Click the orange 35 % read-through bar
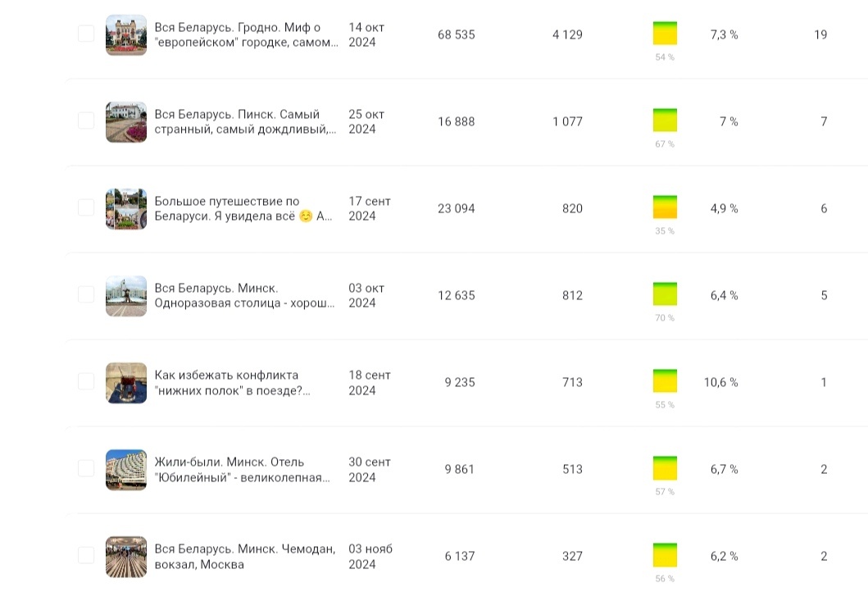This screenshot has width=868, height=592. pos(665,207)
